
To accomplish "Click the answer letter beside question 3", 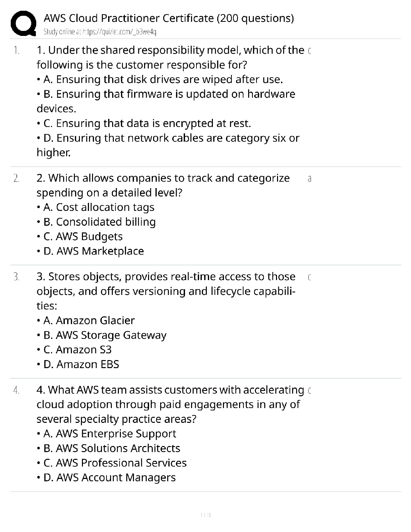I will [x=309, y=277].
